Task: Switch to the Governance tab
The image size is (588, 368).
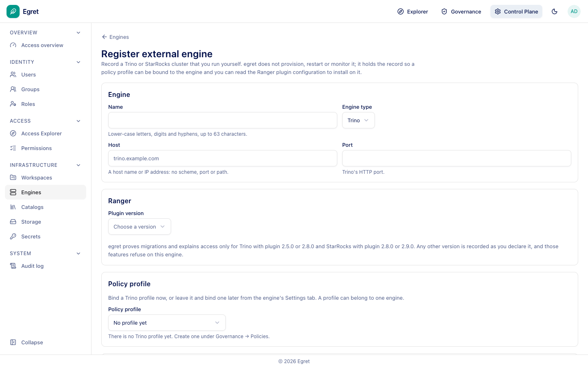Action: 461,11
